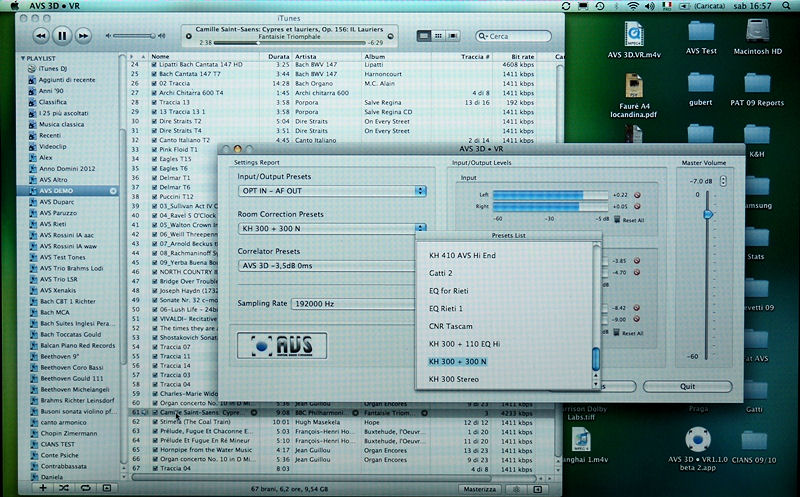The height and width of the screenshot is (497, 800).
Task: Uncheck the 02 Traccia track checkbox
Action: tap(154, 83)
